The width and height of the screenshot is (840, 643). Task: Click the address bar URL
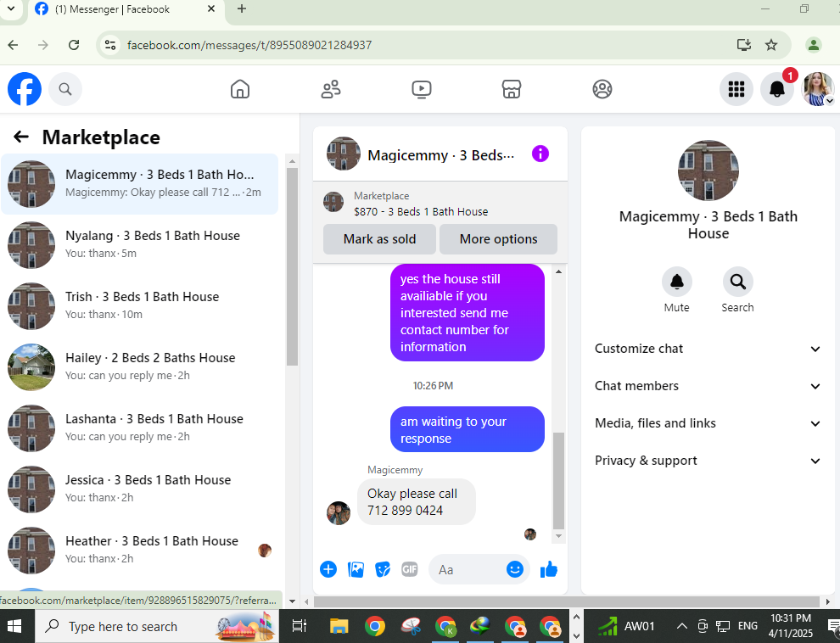pyautogui.click(x=249, y=45)
